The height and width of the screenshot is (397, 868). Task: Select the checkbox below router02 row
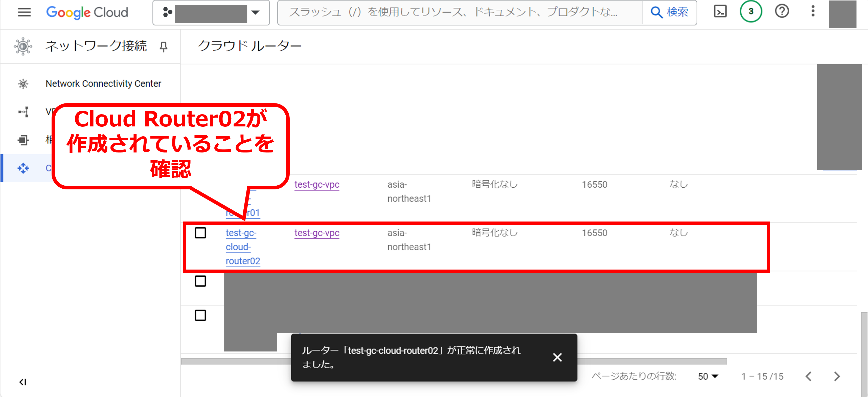200,281
